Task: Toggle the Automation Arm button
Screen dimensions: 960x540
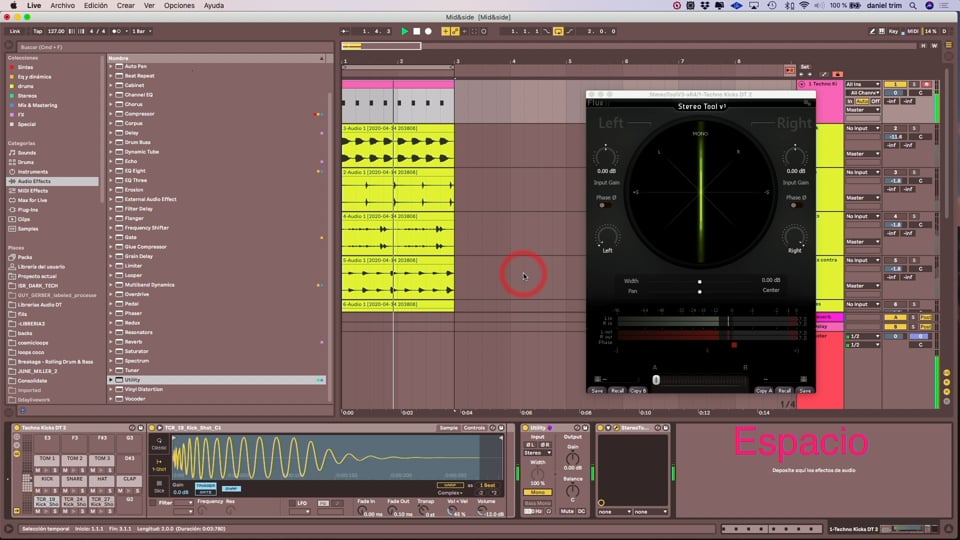Action: point(455,31)
